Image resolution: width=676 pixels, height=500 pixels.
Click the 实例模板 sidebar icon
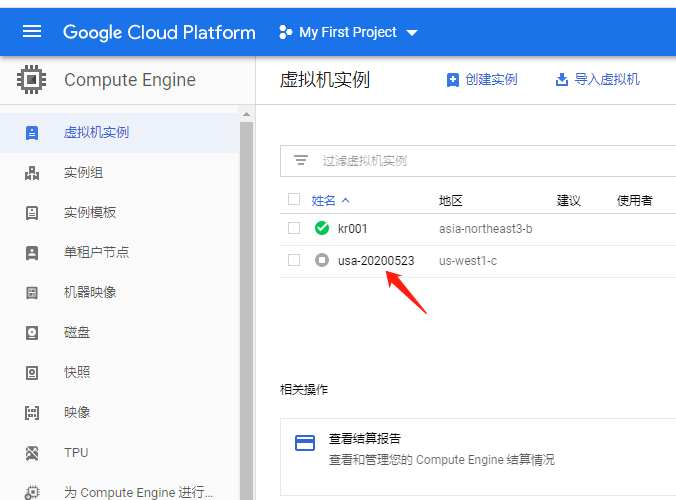coord(32,212)
